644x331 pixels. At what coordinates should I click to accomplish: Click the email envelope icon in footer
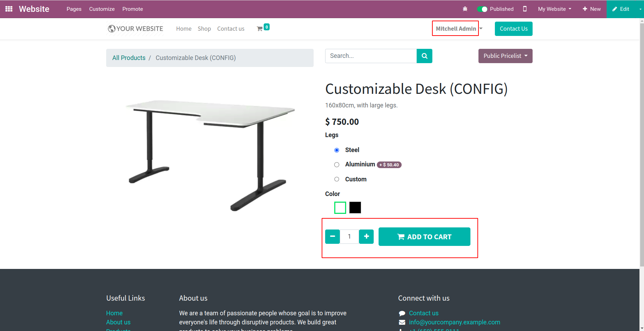coord(402,322)
